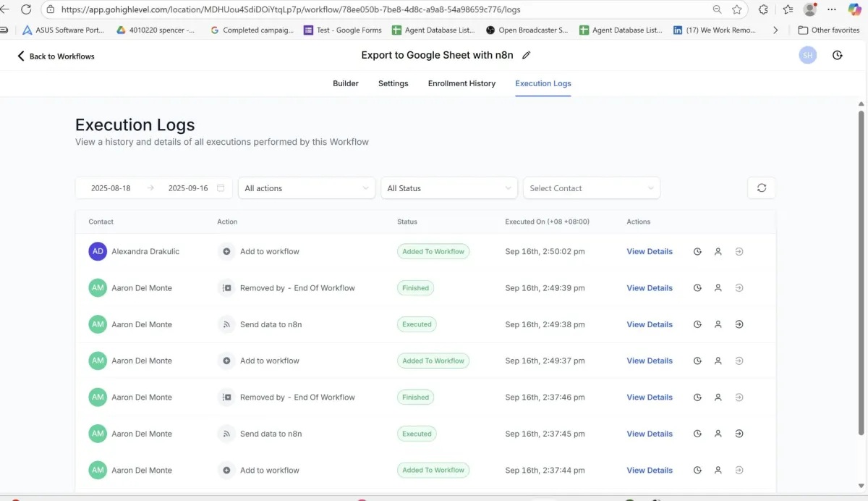868x501 pixels.
Task: View Details of 2:49:38 pm entry
Action: pos(650,324)
